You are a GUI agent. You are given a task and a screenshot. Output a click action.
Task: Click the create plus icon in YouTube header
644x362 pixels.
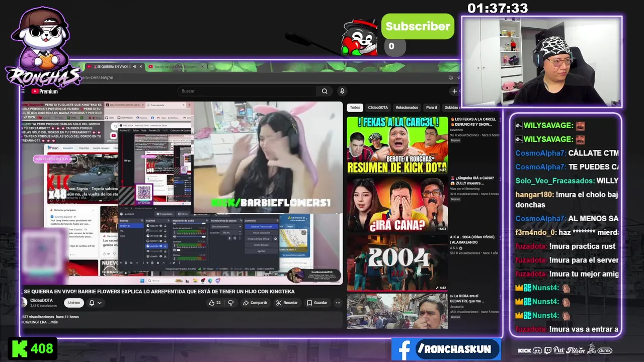454,91
